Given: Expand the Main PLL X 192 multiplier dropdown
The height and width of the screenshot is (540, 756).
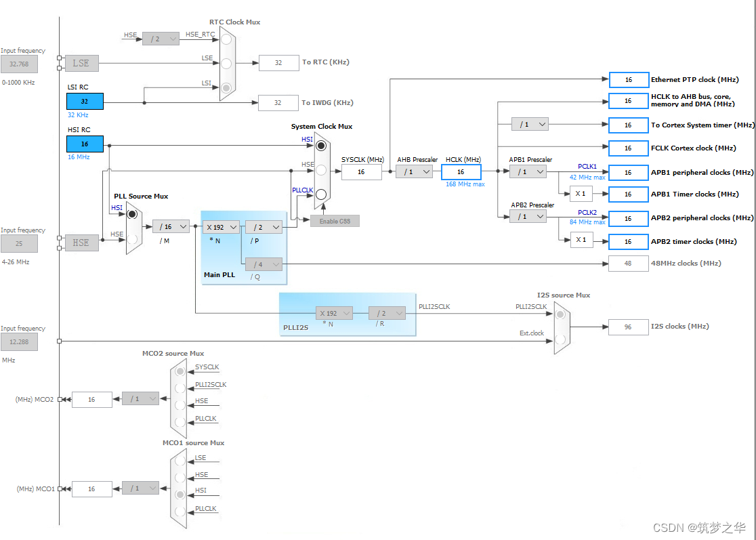Looking at the screenshot, I should 222,227.
